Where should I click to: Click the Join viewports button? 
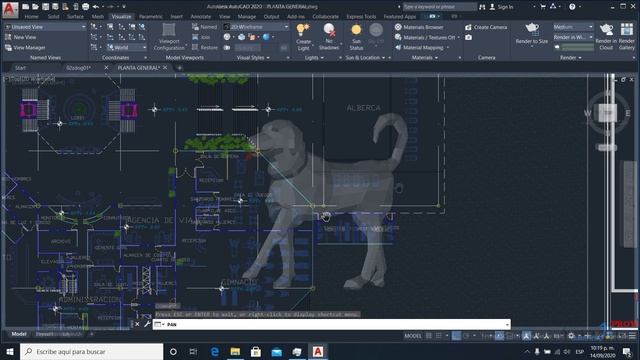(201, 37)
